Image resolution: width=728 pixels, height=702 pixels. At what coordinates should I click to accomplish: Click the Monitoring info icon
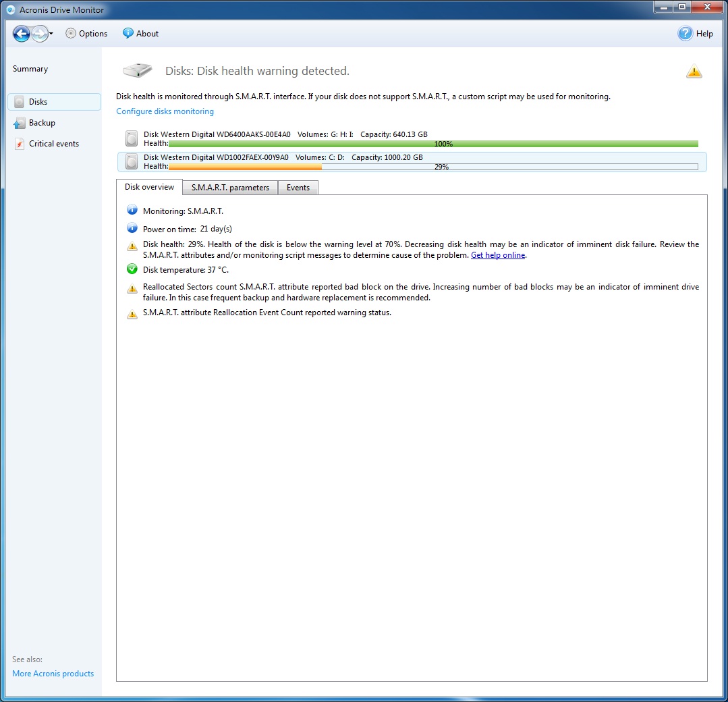(x=132, y=210)
